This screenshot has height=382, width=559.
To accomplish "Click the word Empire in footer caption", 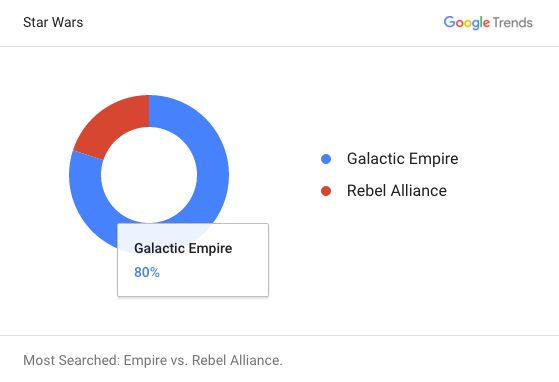I will click(145, 360).
